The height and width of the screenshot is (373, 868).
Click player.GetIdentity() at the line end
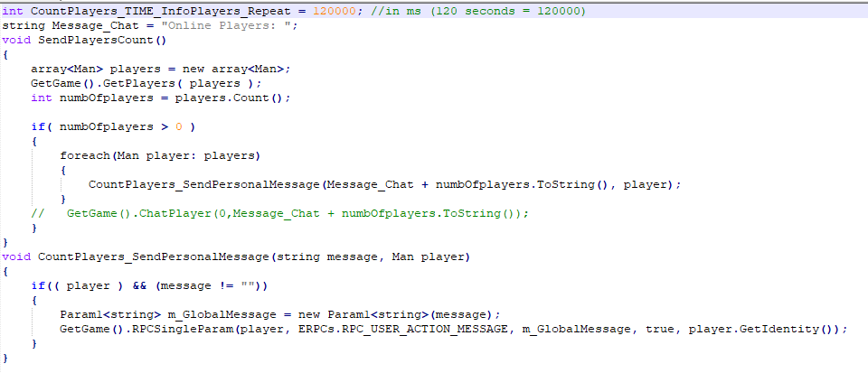point(763,329)
